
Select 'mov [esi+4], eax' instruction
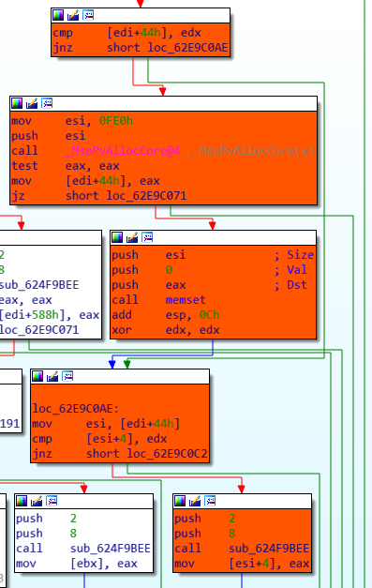242,564
